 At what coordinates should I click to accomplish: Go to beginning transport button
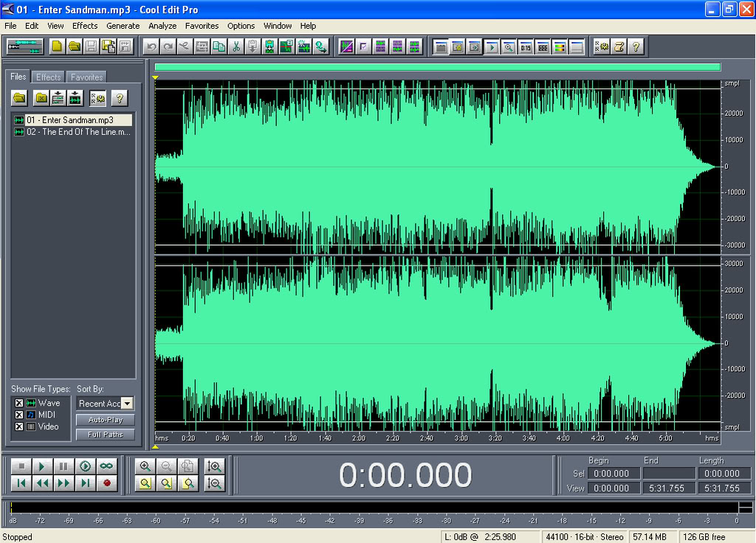pyautogui.click(x=21, y=483)
